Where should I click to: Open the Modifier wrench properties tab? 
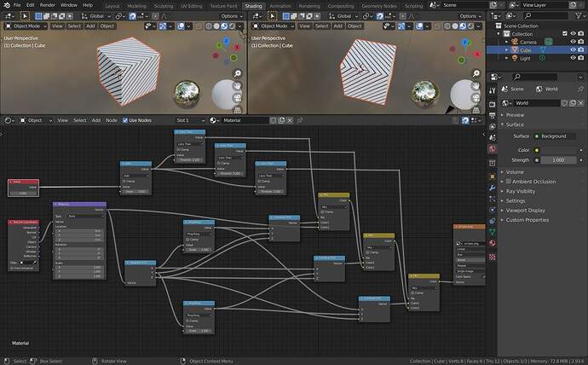(x=493, y=188)
